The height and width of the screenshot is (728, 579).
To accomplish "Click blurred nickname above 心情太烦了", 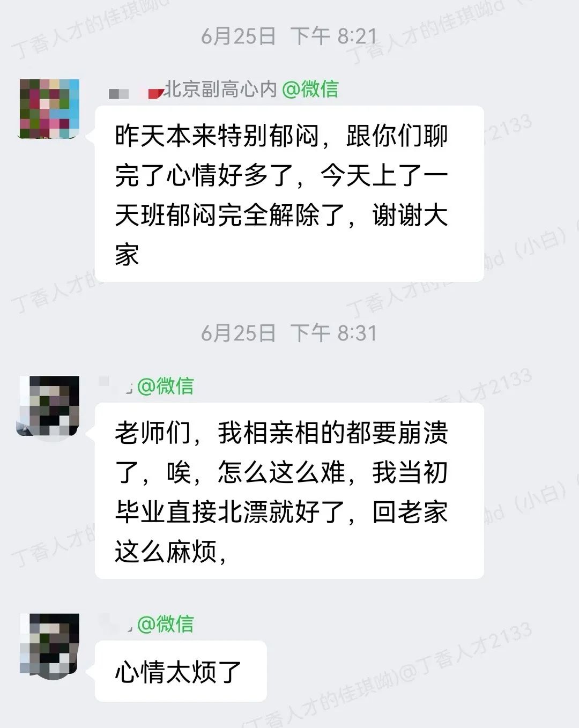I will pos(116,623).
